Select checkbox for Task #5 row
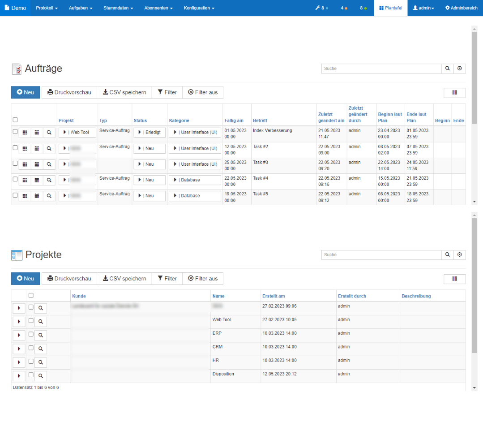483x448 pixels. coord(15,195)
